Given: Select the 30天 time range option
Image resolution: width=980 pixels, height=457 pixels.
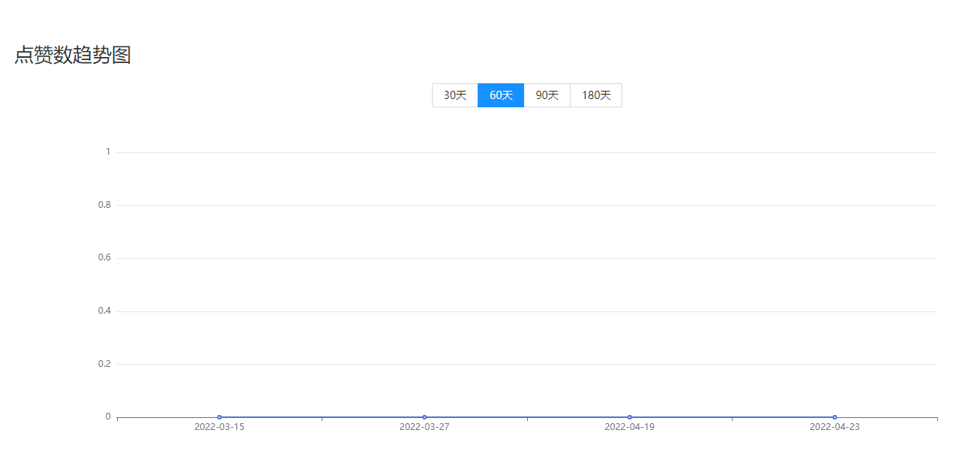Looking at the screenshot, I should tap(455, 95).
